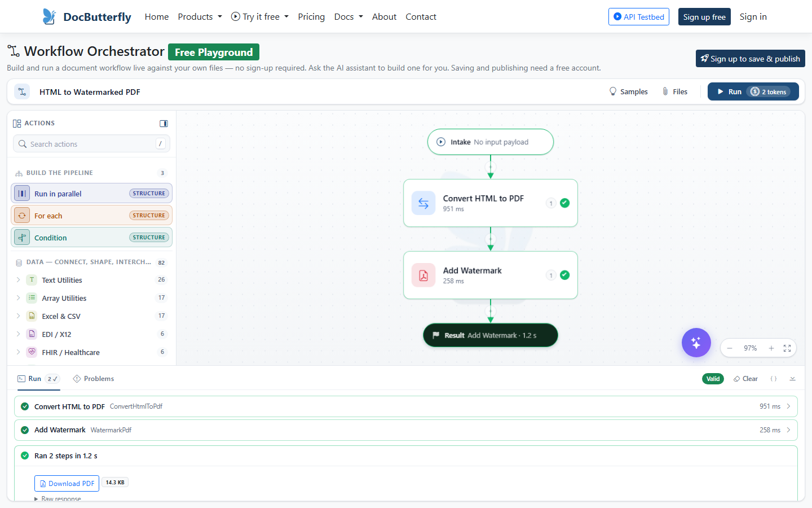Open the Files button

[674, 91]
